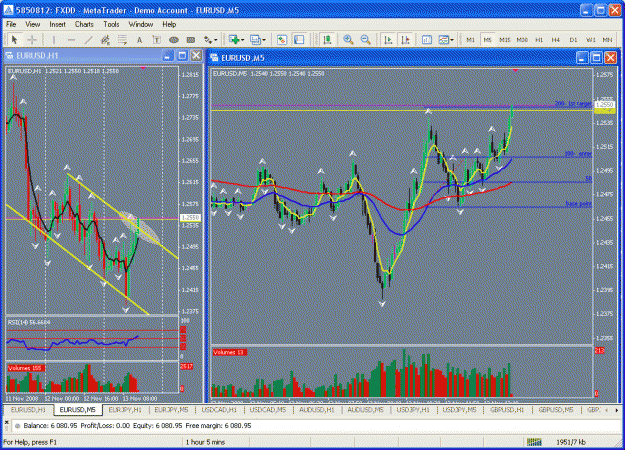625x450 pixels.
Task: Open the Insert menu
Action: pos(57,24)
